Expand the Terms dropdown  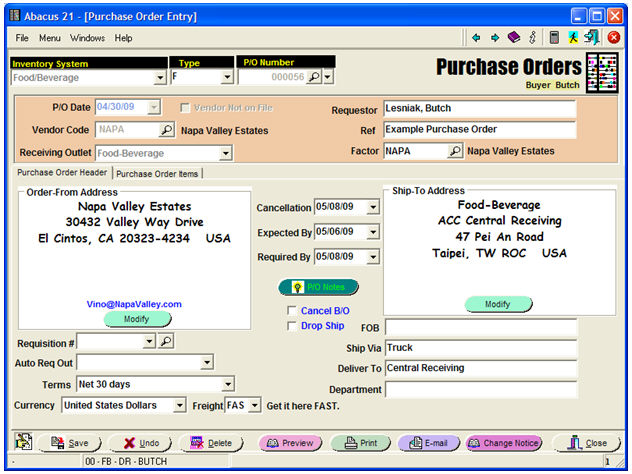227,384
